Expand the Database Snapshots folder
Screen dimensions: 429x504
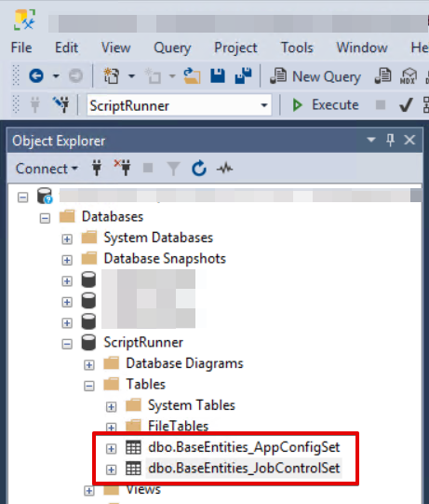[67, 260]
